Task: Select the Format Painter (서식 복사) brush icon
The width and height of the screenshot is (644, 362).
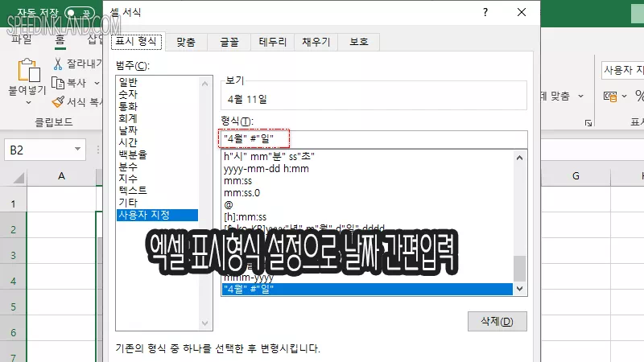Action: tap(59, 102)
